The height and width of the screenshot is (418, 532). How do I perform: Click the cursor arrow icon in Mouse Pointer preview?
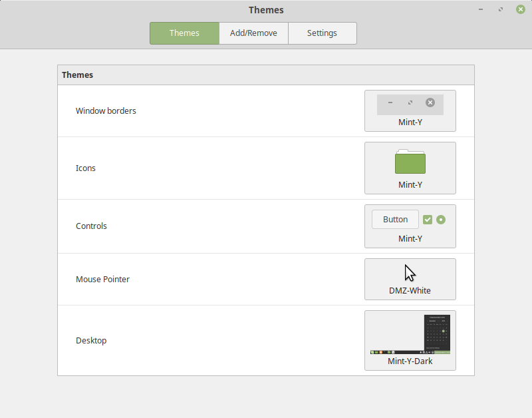408,272
